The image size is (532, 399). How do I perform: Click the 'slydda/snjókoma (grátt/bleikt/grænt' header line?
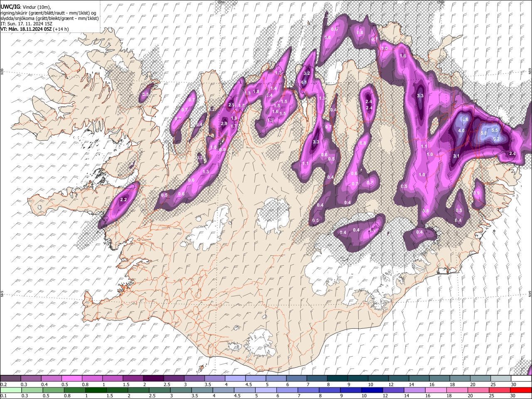tap(49, 18)
